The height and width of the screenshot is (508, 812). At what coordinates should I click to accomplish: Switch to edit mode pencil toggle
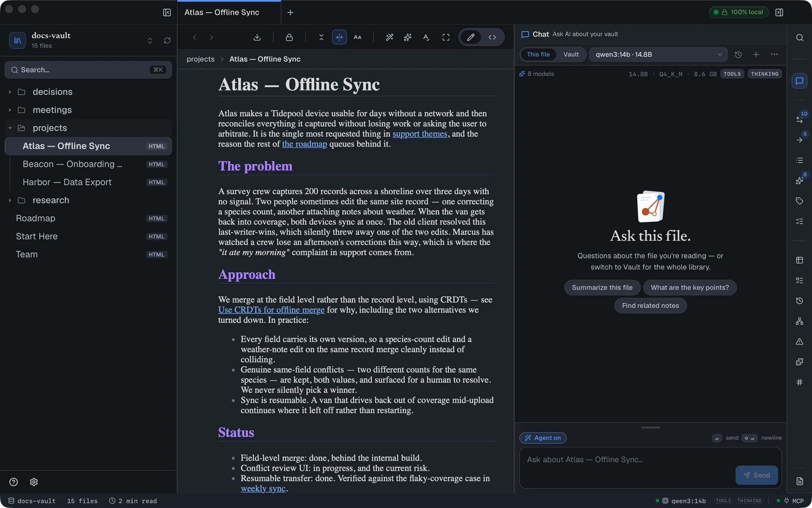coord(471,37)
